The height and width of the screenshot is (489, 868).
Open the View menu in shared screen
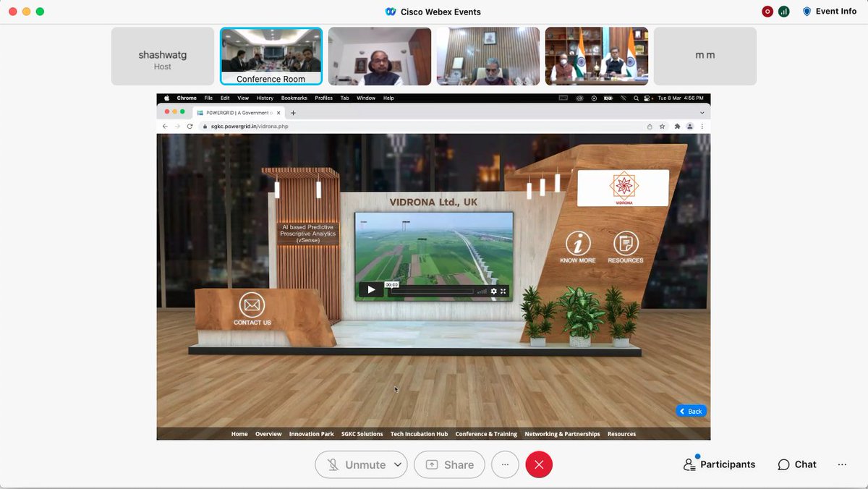(x=243, y=98)
